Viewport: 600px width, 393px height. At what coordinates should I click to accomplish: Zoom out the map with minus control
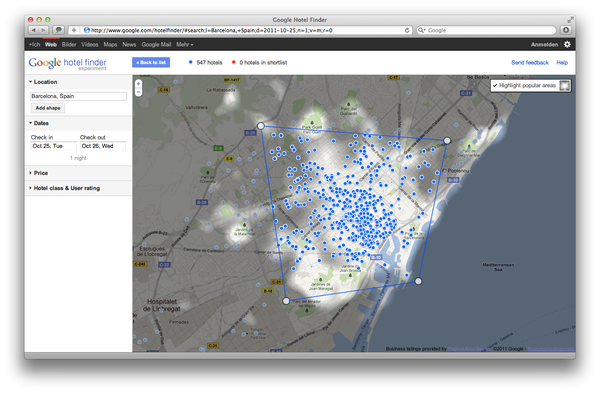point(139,92)
